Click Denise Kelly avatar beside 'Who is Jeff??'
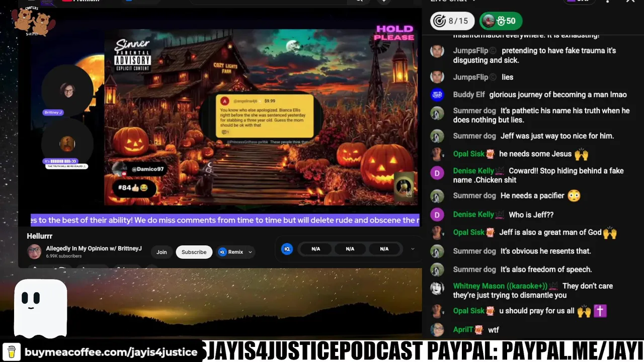Viewport: 644px width, 362px height. coord(437,215)
